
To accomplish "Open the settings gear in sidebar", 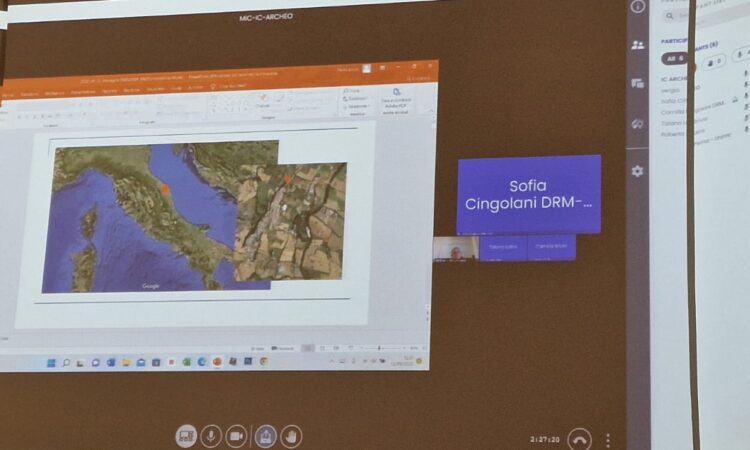I will pos(638,171).
